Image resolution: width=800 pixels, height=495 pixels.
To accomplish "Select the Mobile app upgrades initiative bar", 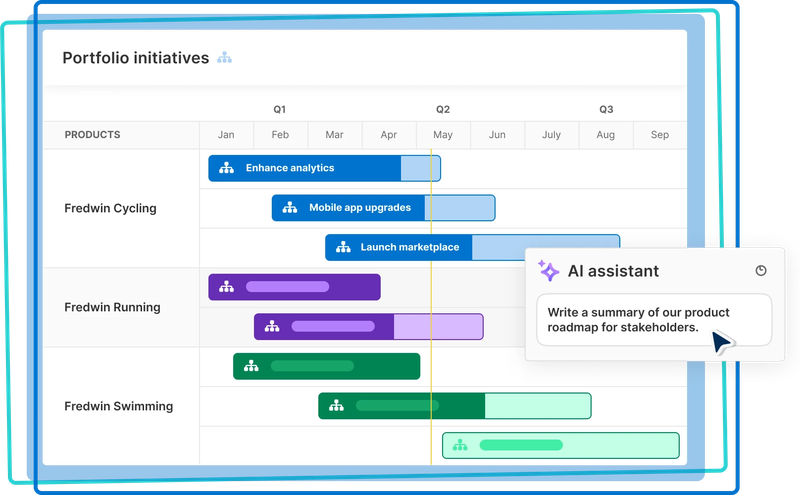I will tap(384, 208).
